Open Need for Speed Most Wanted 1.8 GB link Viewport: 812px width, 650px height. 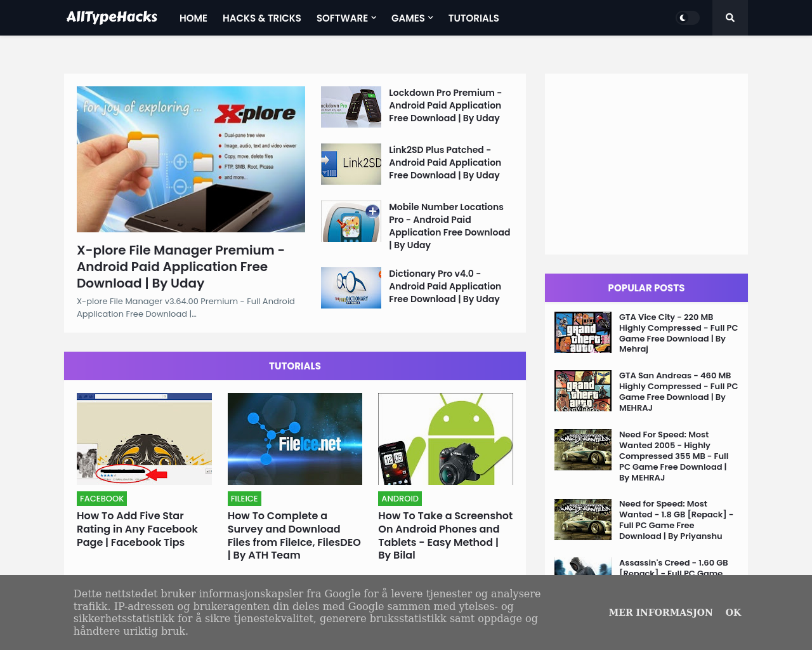pyautogui.click(x=676, y=520)
